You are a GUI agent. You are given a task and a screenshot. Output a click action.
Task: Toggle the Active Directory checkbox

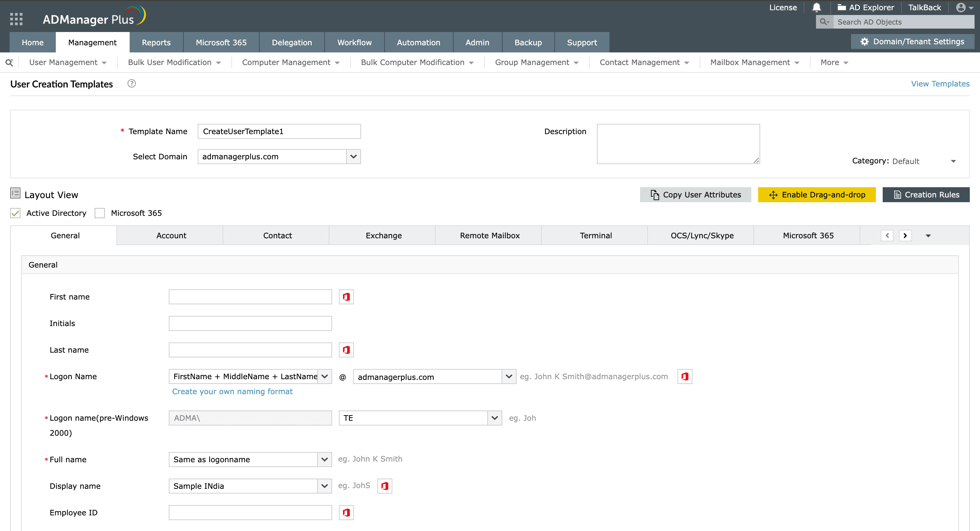16,213
